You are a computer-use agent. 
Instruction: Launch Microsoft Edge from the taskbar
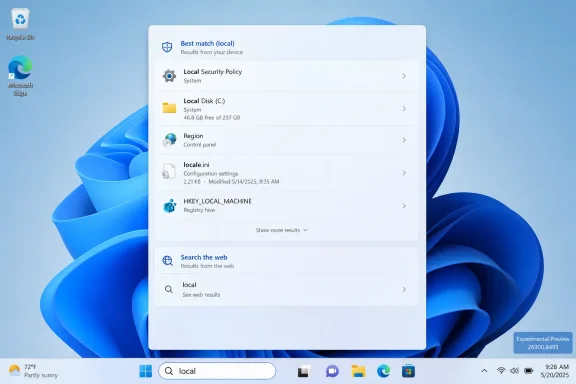[384, 371]
